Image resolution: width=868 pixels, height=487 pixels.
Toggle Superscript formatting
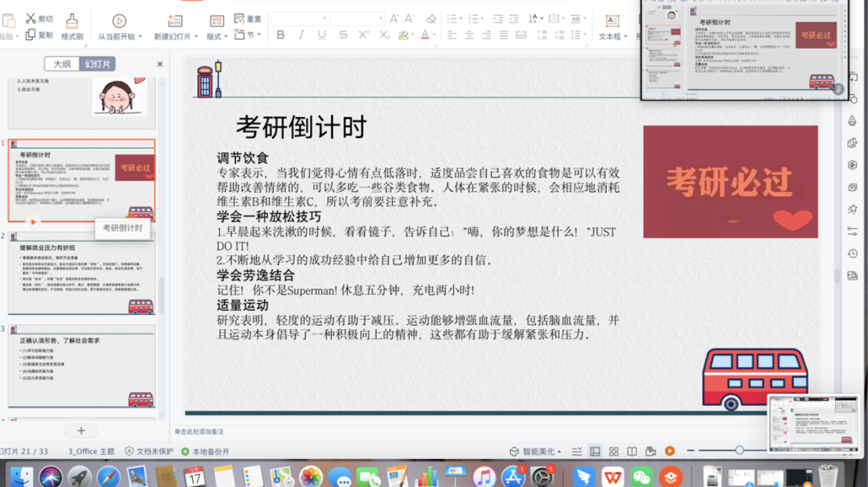point(363,35)
